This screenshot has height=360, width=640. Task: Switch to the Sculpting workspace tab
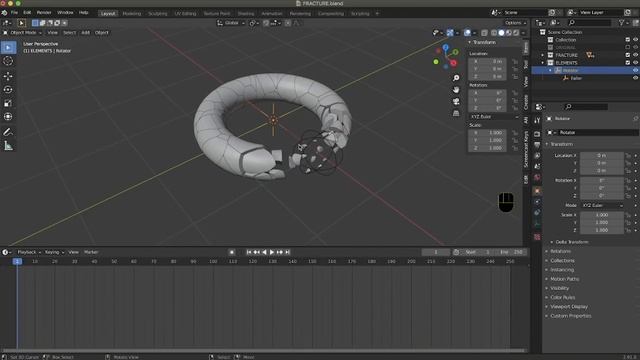(x=158, y=13)
